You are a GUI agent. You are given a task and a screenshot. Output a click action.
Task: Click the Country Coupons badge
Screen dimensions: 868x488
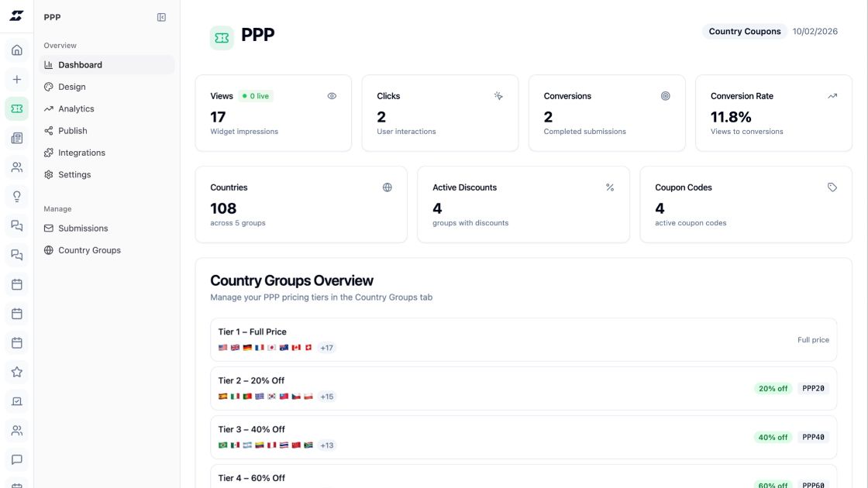pos(745,32)
